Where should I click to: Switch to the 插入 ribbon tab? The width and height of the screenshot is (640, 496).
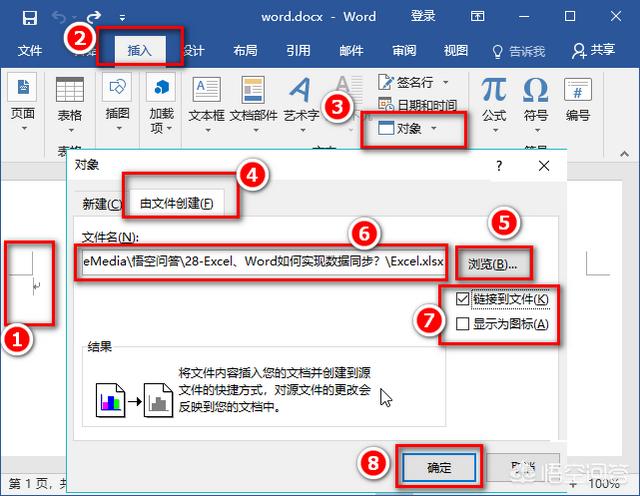140,50
